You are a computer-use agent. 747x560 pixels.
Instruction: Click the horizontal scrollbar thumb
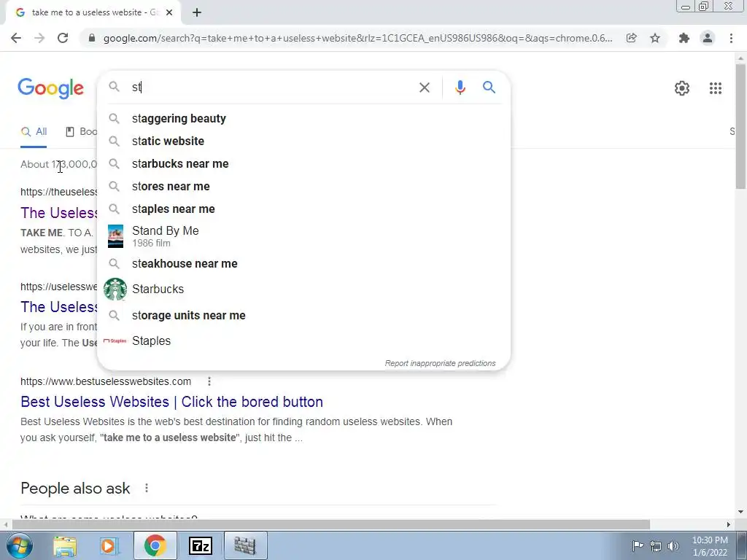330,524
